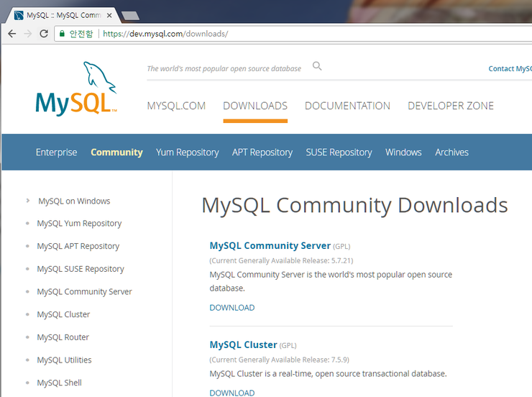Open MySQL APT Repository sidebar link
532x397 pixels.
pos(78,247)
